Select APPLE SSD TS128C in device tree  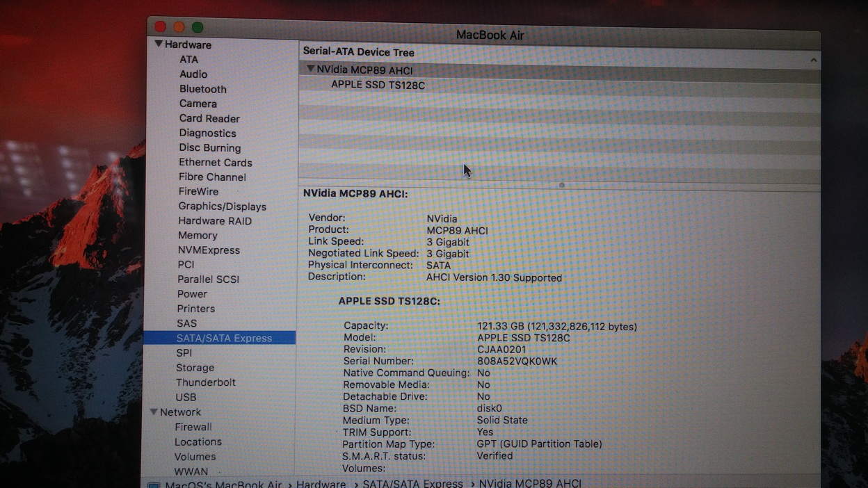378,85
